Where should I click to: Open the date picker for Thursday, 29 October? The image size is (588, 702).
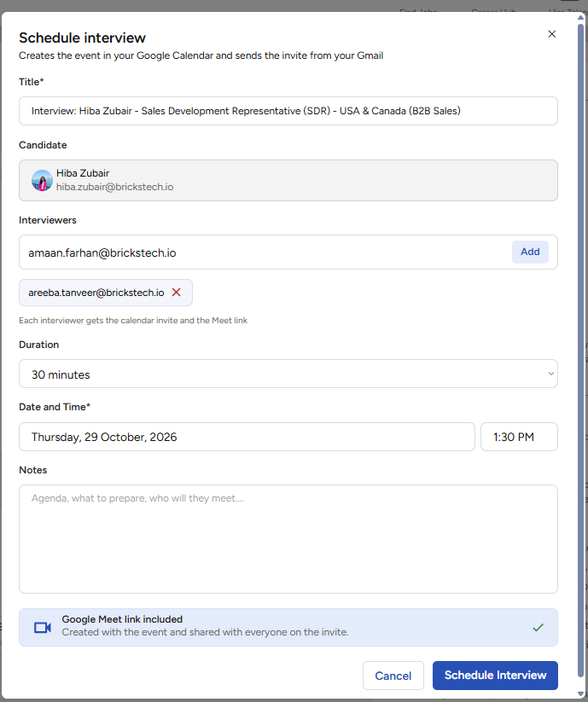[x=247, y=437]
